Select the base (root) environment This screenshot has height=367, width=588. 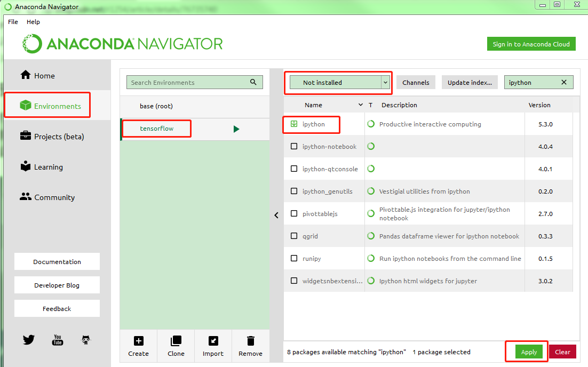(195, 106)
